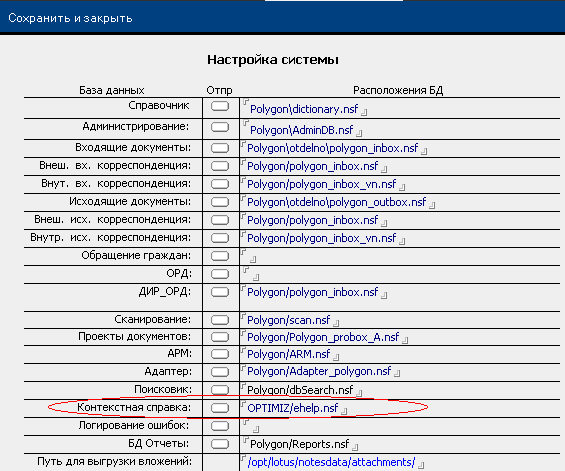The height and width of the screenshot is (471, 565).
Task: Edit the Polygon/Reports.nsf path field
Action: tap(301, 444)
